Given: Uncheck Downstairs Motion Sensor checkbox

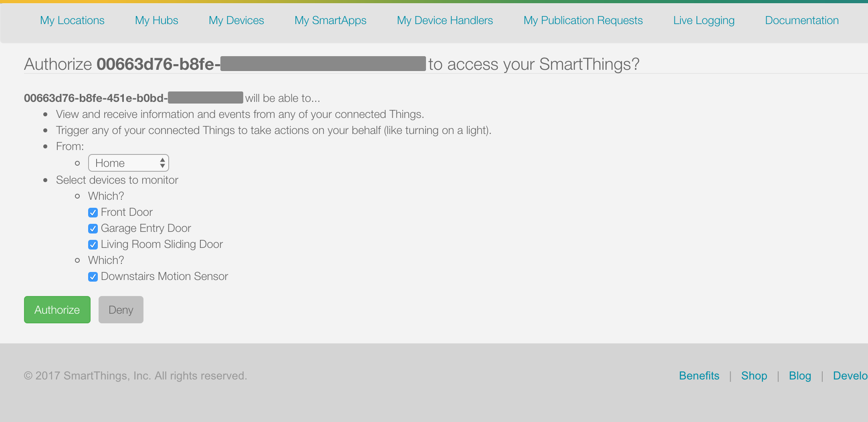Looking at the screenshot, I should coord(93,277).
